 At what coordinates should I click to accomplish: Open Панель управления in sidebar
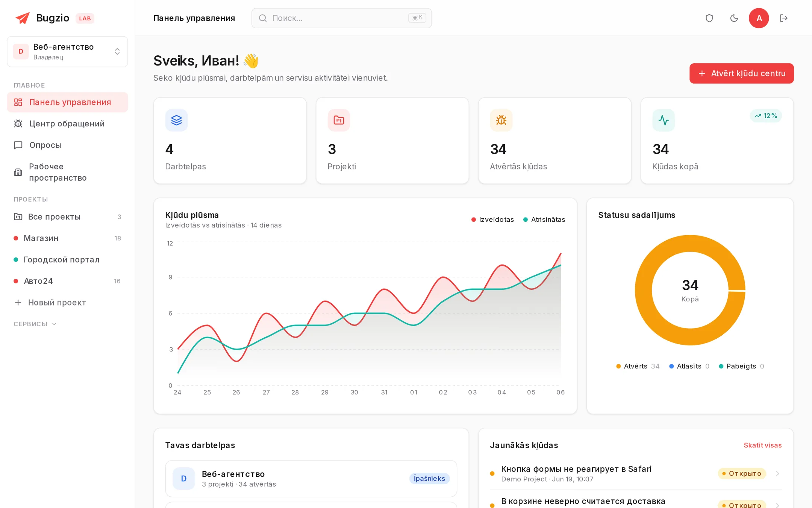click(x=67, y=102)
